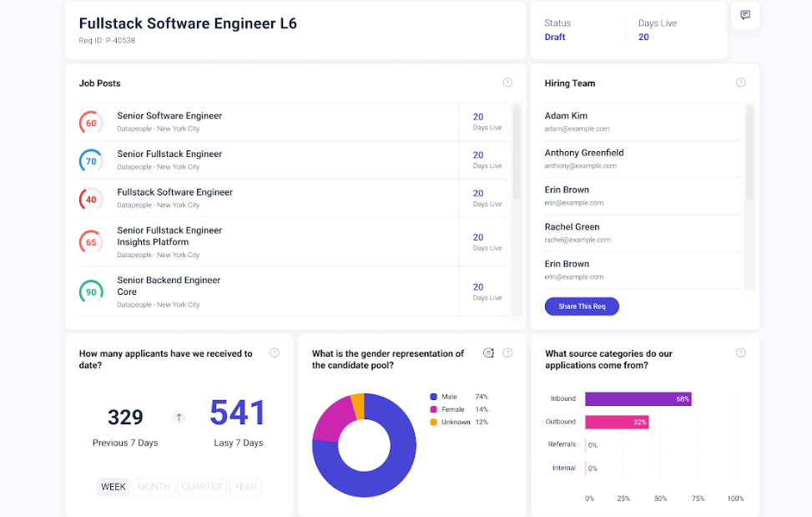Click the up arrow trend icon
The height and width of the screenshot is (517, 812).
(x=179, y=418)
